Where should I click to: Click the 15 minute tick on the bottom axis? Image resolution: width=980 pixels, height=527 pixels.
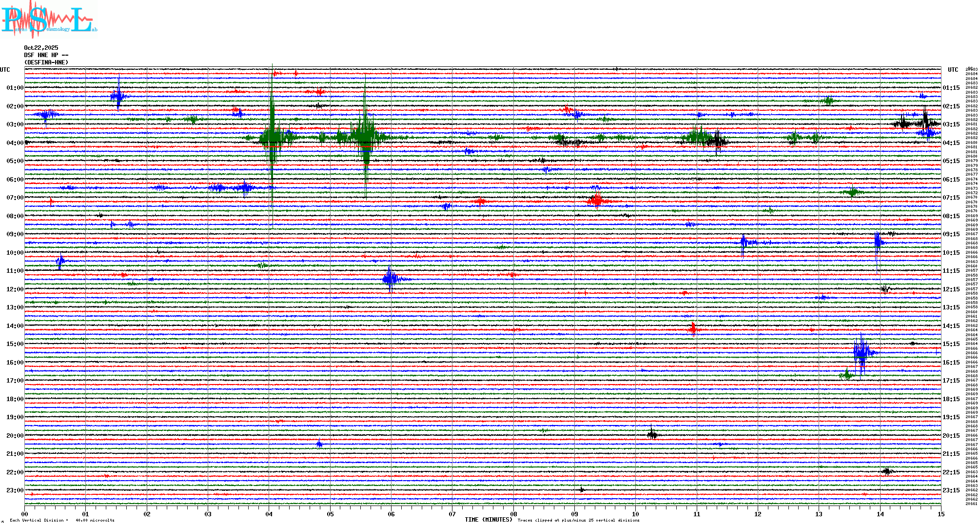[x=941, y=514]
